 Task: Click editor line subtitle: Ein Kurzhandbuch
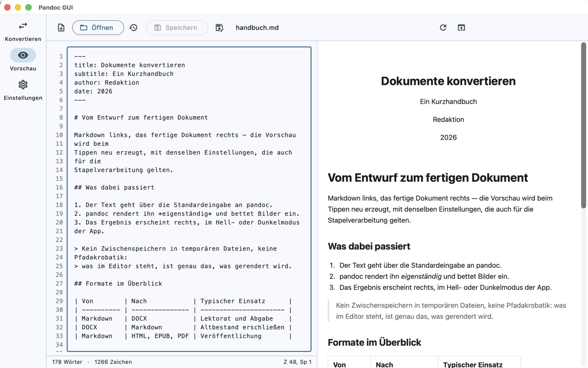click(124, 74)
